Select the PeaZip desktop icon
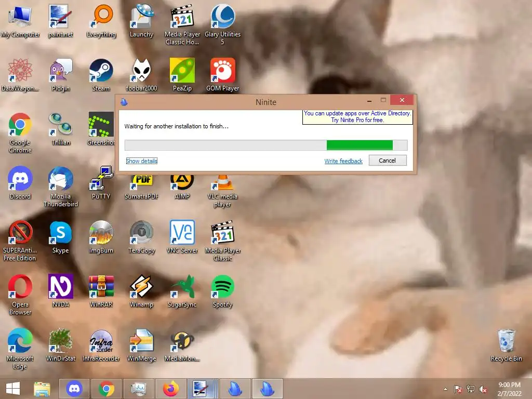The height and width of the screenshot is (399, 532). click(182, 75)
